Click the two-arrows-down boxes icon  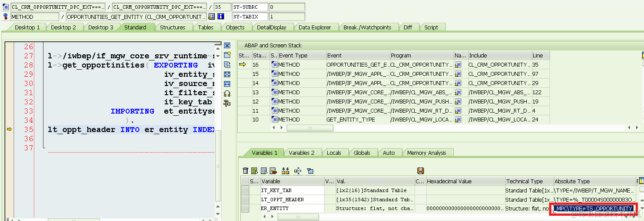[286, 171]
